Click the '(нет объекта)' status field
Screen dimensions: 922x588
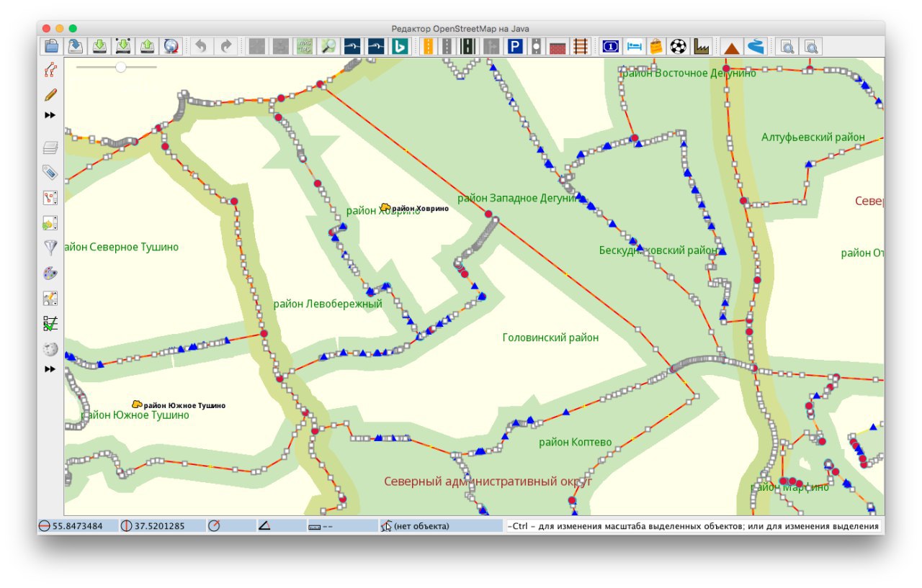tap(442, 526)
